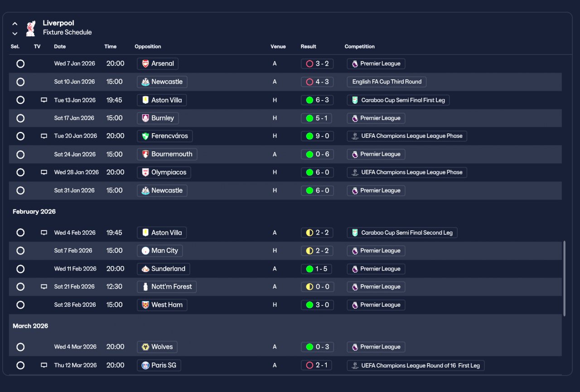Open English FA Cup Third Round competition
This screenshot has width=580, height=392.
pos(387,82)
